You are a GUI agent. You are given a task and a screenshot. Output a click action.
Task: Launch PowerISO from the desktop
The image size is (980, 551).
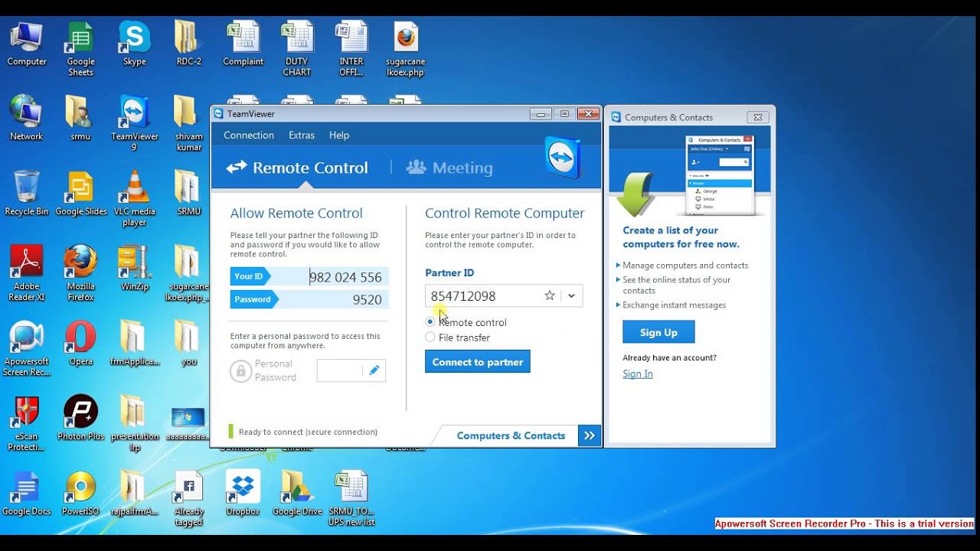(x=80, y=494)
